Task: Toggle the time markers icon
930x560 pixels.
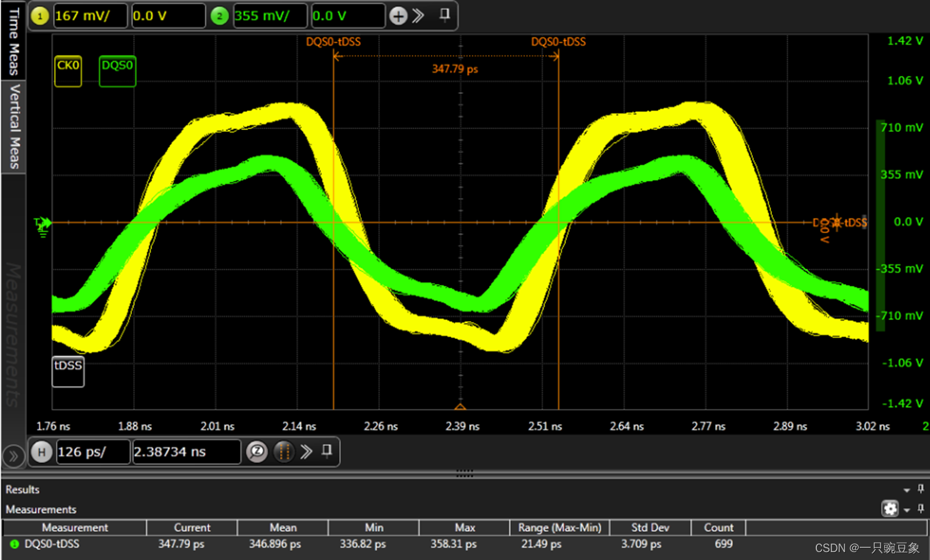Action: pos(283,452)
